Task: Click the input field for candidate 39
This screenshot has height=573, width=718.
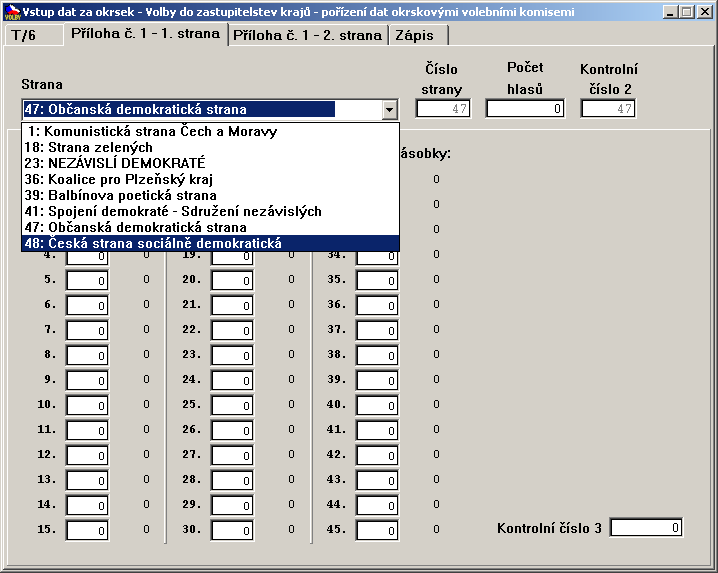Action: [377, 380]
